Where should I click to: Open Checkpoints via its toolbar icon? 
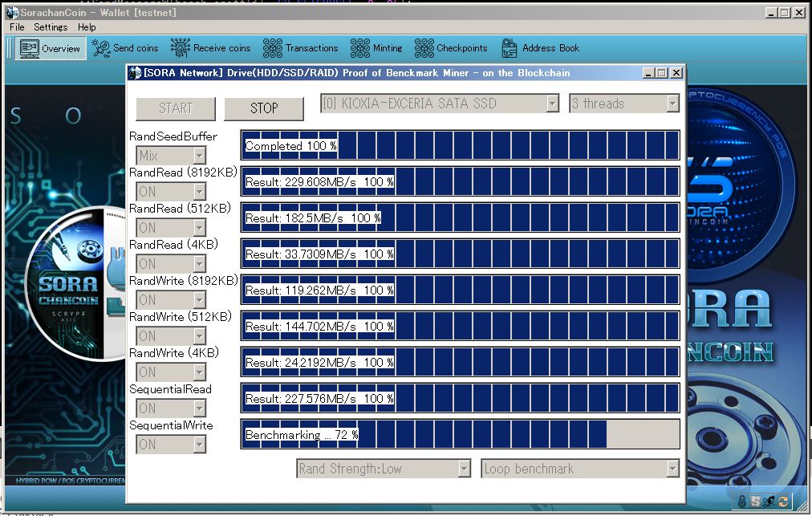424,48
